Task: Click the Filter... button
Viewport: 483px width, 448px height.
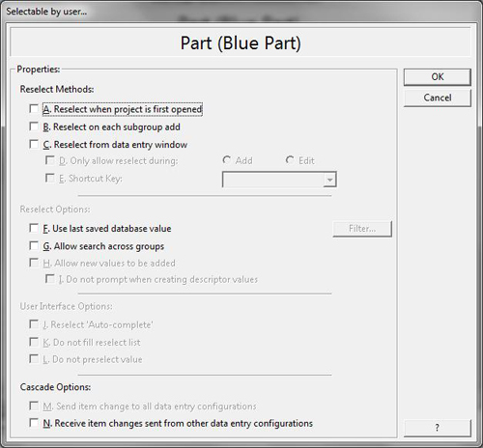Action: pos(362,229)
